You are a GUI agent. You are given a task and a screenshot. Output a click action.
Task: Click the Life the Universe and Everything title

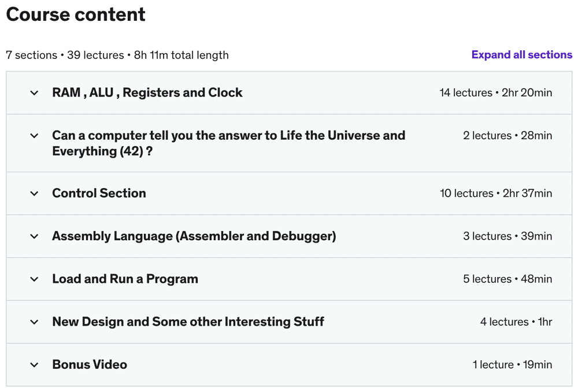click(x=228, y=143)
